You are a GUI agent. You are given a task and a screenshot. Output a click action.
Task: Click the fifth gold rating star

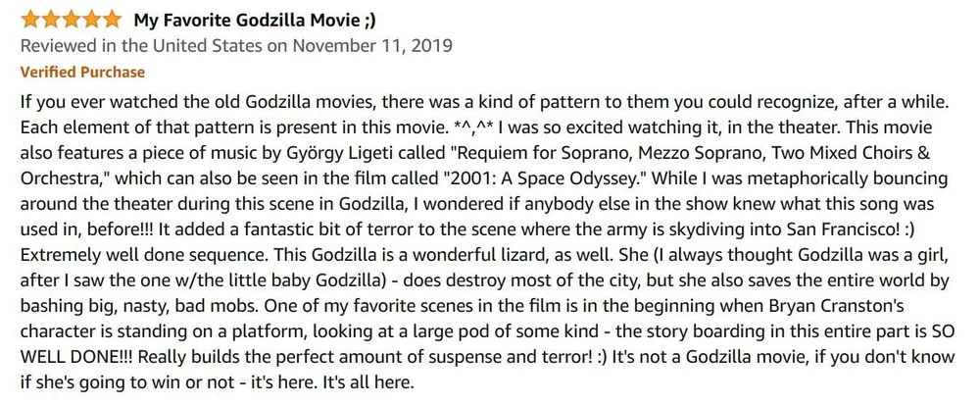(112, 19)
